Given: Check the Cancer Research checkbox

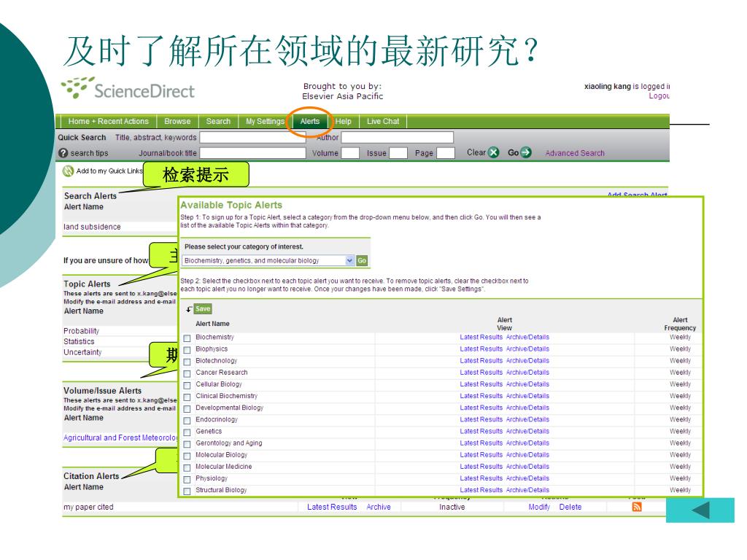Looking at the screenshot, I should (187, 373).
